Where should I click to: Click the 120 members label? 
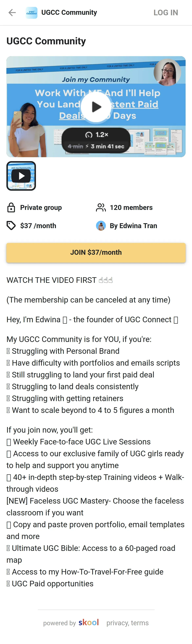tap(131, 207)
